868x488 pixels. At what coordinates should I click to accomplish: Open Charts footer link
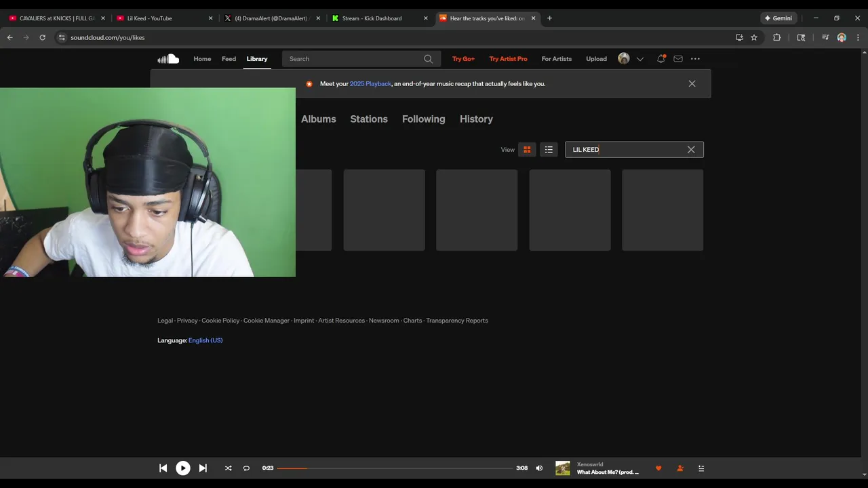click(x=412, y=321)
